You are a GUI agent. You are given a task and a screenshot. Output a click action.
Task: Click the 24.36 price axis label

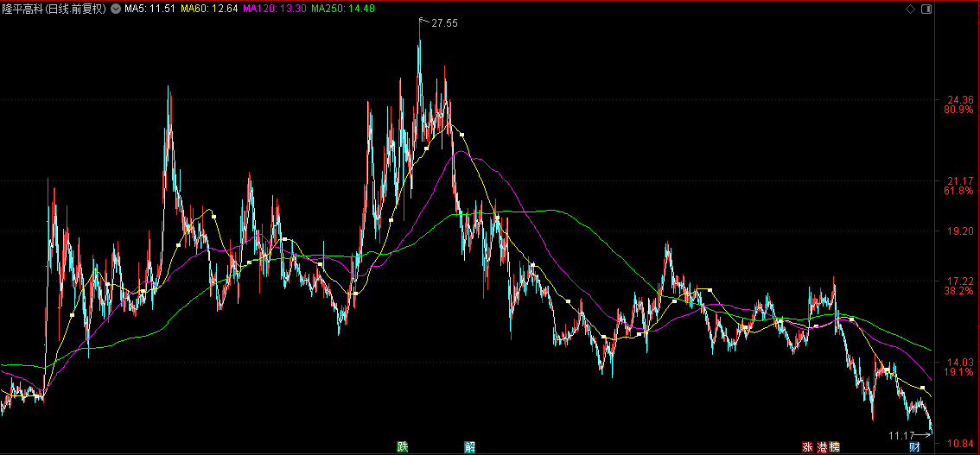click(x=959, y=100)
